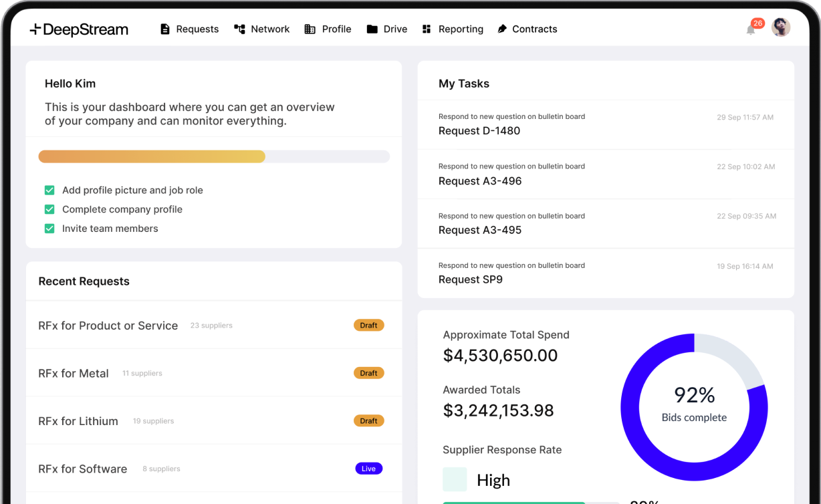Viewport: 821px width, 504px height.
Task: Open the Request SP9 task
Action: coord(470,279)
